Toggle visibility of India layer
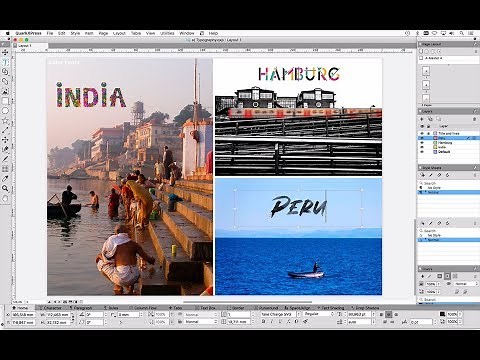Screen dimensions: 480x360 (x=422, y=147)
